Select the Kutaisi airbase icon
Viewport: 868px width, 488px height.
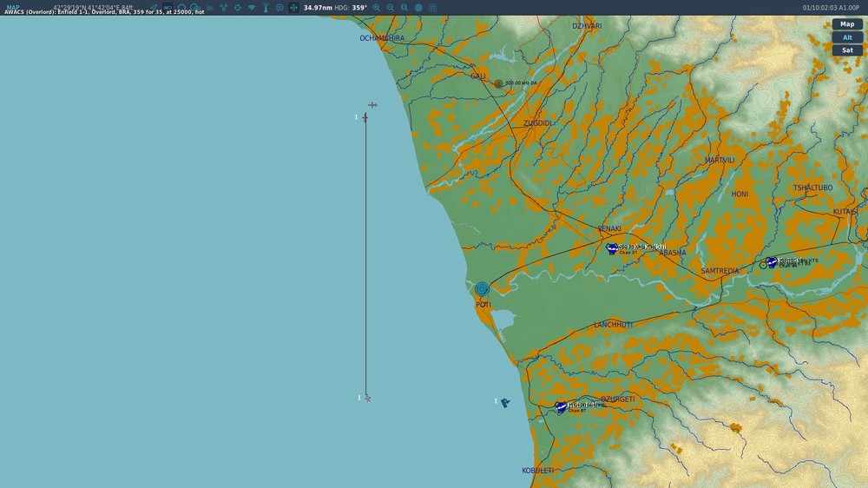[x=771, y=262]
